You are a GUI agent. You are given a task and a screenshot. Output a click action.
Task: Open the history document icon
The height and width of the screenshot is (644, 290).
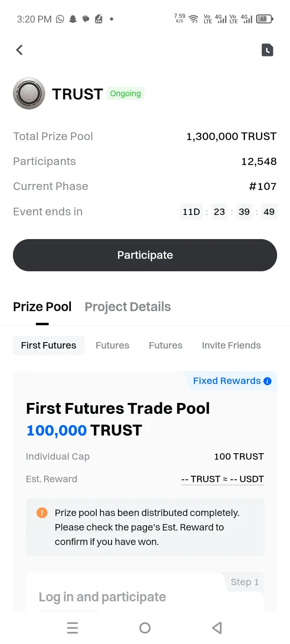click(x=267, y=50)
